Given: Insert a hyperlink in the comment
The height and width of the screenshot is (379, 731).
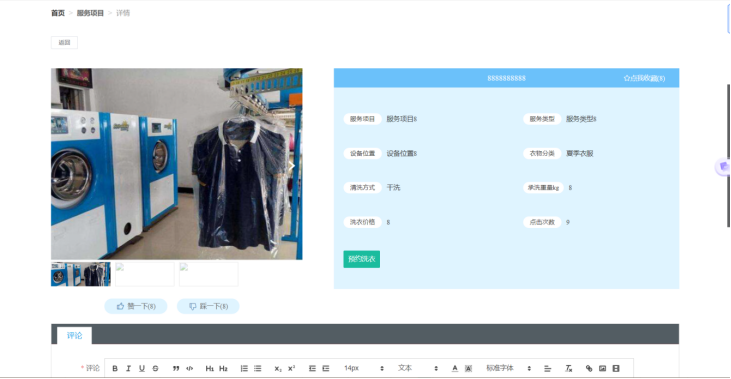Looking at the screenshot, I should (589, 368).
